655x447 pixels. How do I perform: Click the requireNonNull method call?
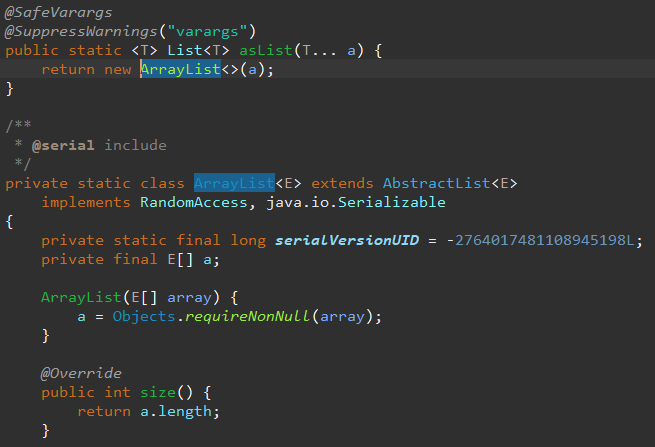[x=248, y=316]
